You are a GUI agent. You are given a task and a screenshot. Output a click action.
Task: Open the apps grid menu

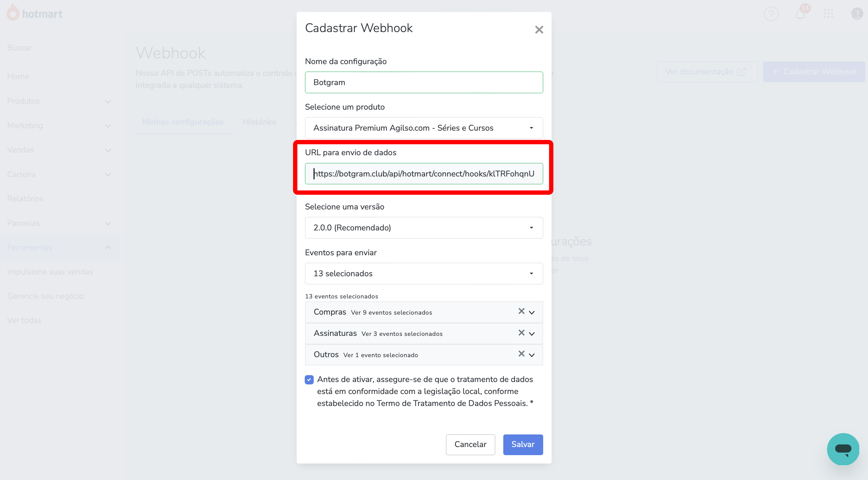point(828,13)
